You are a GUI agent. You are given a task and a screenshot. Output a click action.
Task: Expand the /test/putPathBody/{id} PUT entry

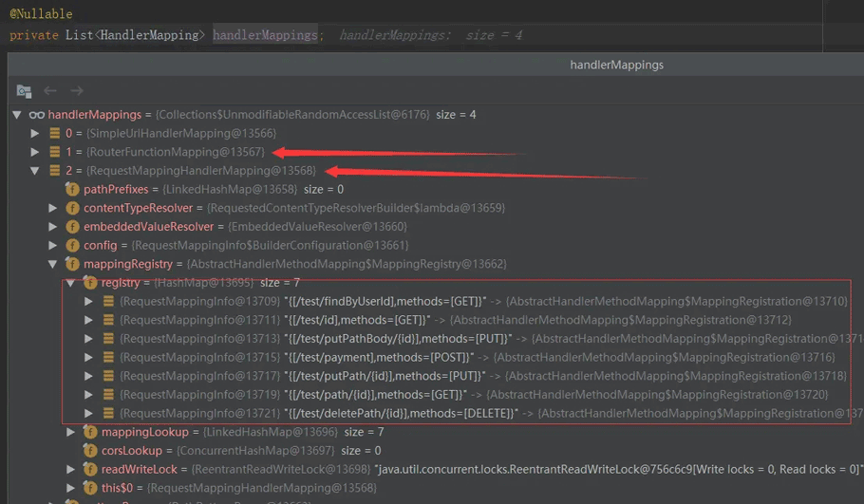tap(88, 339)
